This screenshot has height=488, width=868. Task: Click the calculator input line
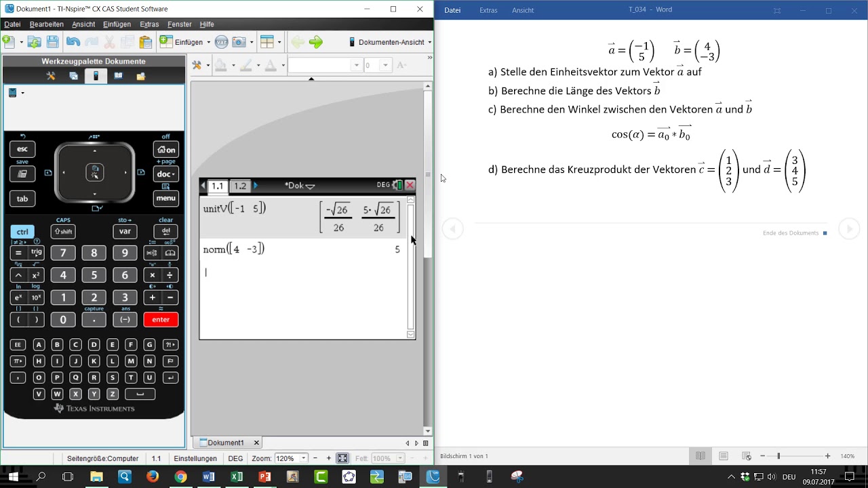point(303,272)
